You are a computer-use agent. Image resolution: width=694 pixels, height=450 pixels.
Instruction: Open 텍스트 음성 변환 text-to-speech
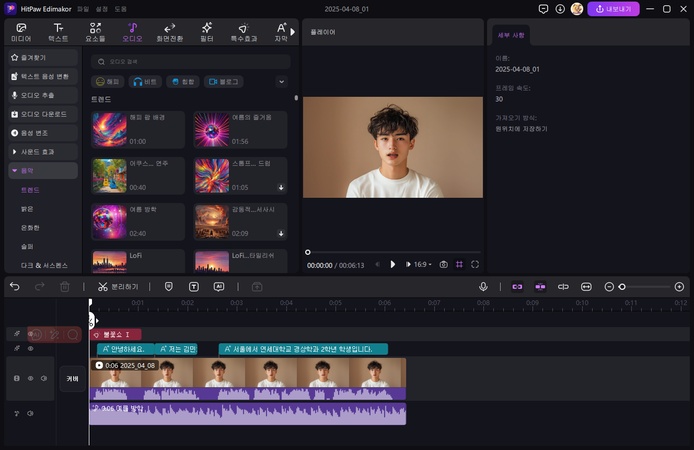click(x=43, y=77)
